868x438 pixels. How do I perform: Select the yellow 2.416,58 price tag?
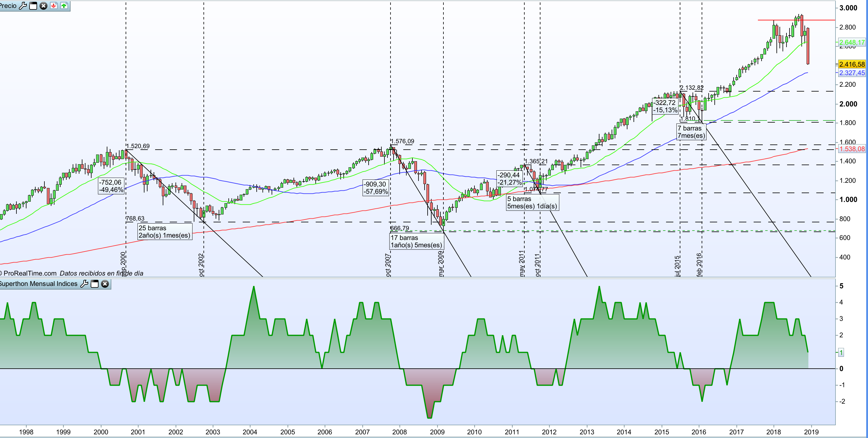pyautogui.click(x=852, y=64)
